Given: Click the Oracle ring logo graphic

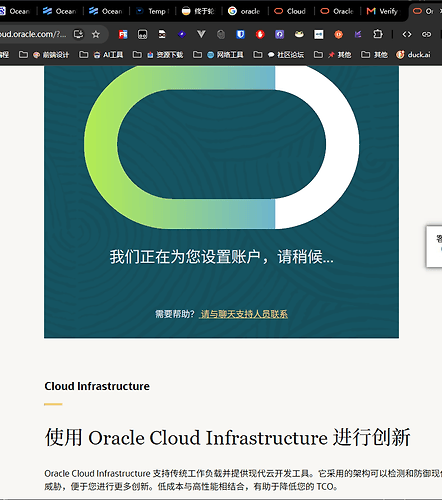Looking at the screenshot, I should [221, 147].
